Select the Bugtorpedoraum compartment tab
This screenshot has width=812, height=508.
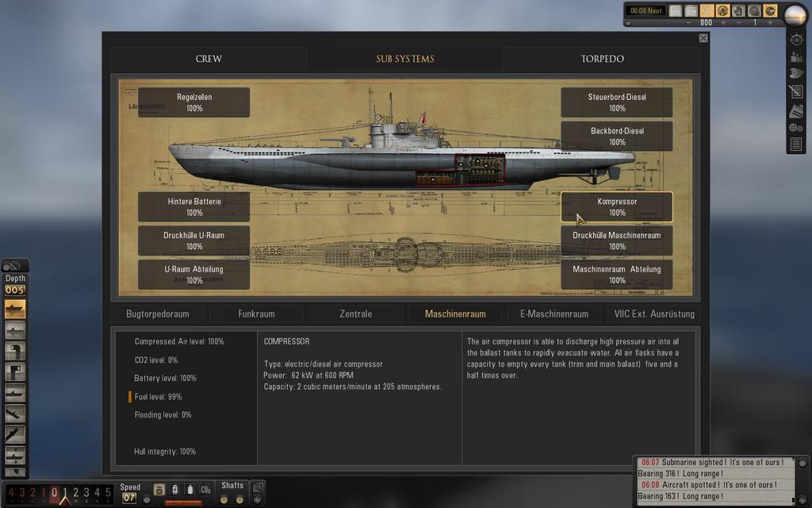pyautogui.click(x=158, y=314)
